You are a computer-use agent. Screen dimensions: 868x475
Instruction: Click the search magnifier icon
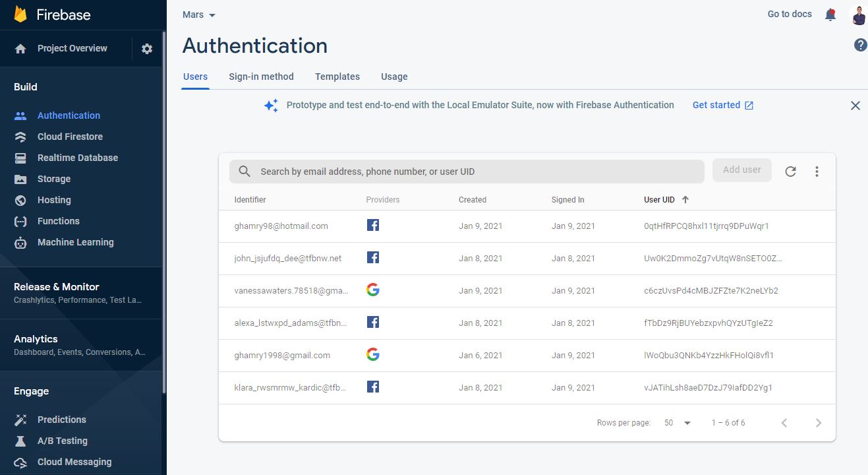[245, 172]
